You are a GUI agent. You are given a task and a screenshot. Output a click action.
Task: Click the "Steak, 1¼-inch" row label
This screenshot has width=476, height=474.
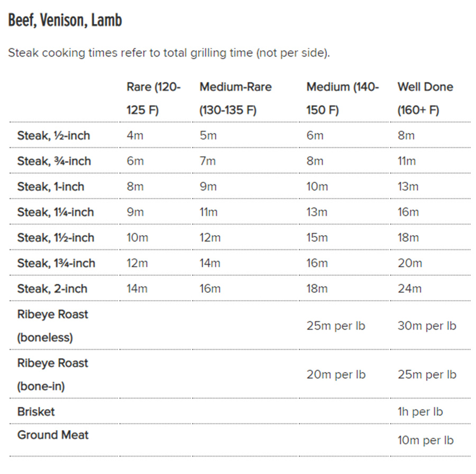(56, 212)
